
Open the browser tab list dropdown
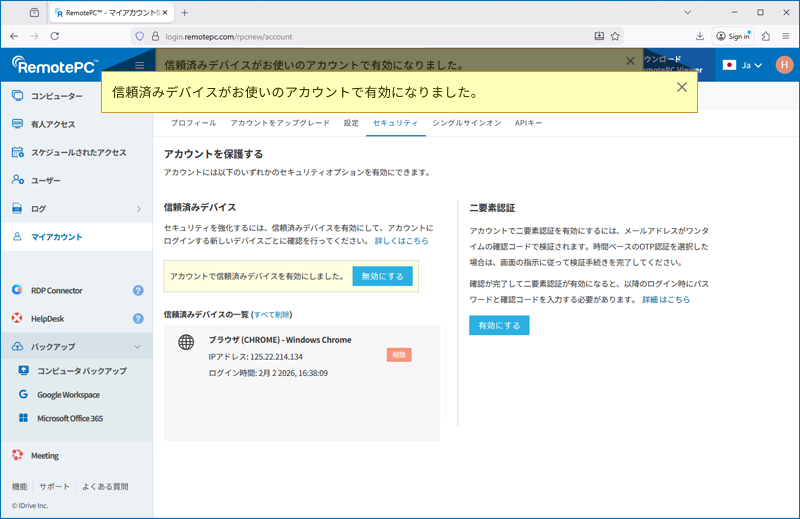(x=687, y=12)
